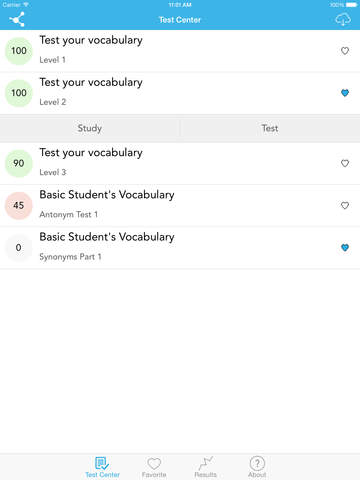The image size is (360, 480).
Task: Expand Basic Student's Vocabulary Antonym Test 1
Action: pyautogui.click(x=180, y=205)
